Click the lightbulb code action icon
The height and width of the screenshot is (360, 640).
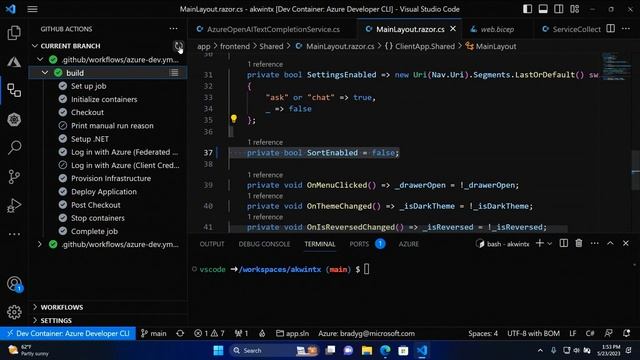point(233,119)
